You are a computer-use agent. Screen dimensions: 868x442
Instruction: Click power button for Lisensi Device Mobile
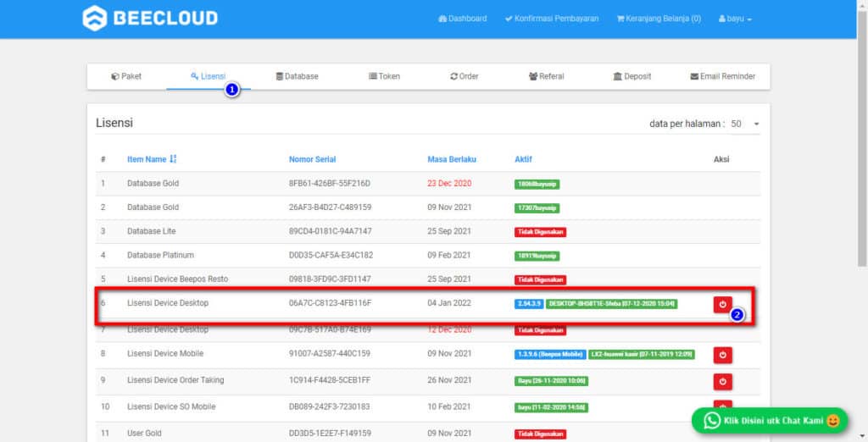point(722,355)
